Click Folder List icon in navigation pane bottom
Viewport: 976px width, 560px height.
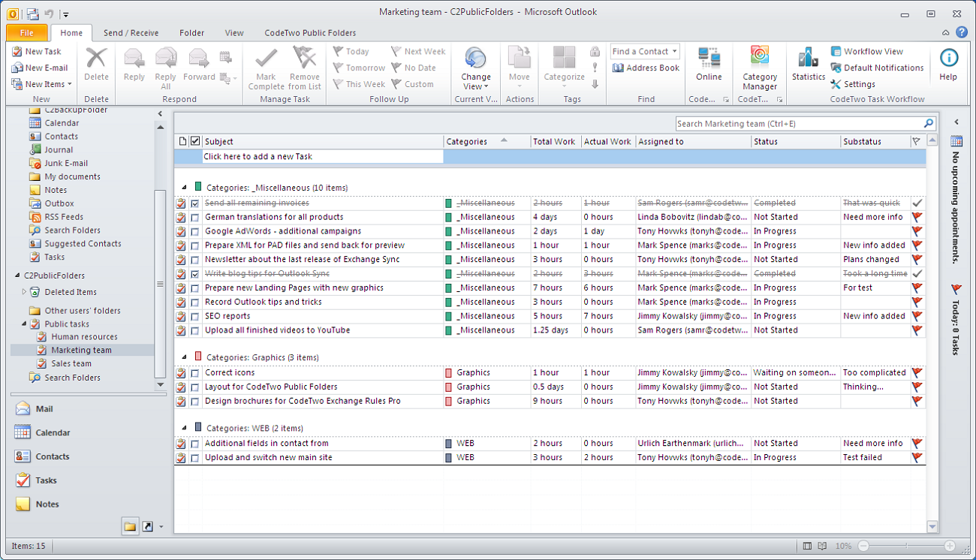130,527
